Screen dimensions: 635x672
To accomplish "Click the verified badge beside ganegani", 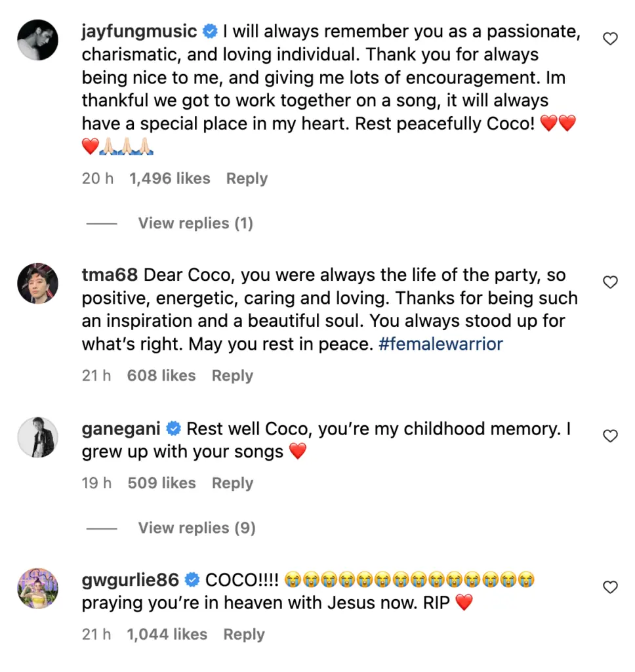I will (x=173, y=429).
